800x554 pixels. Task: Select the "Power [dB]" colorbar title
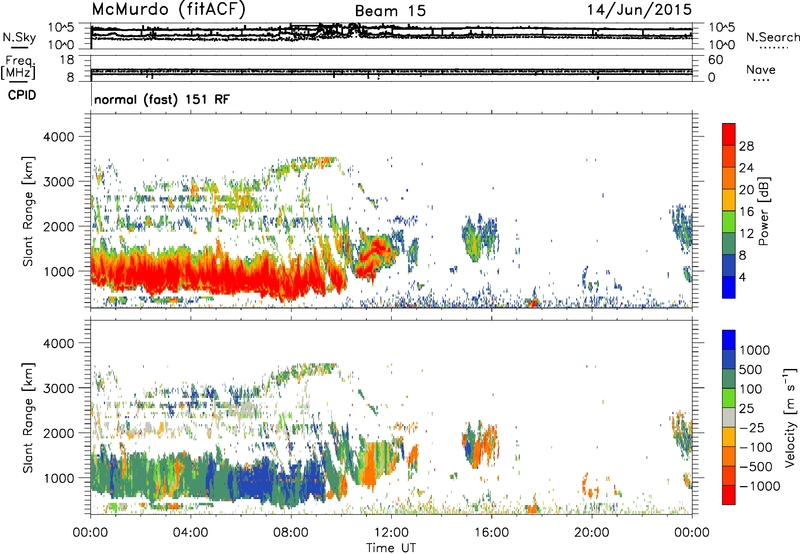pyautogui.click(x=764, y=211)
